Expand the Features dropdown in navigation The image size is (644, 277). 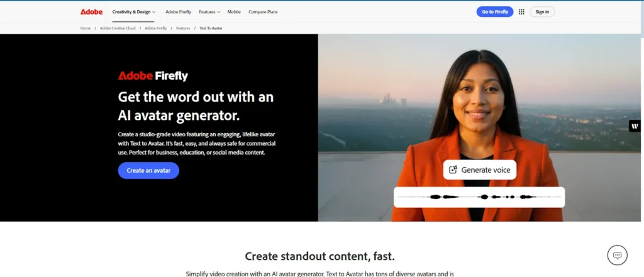209,12
